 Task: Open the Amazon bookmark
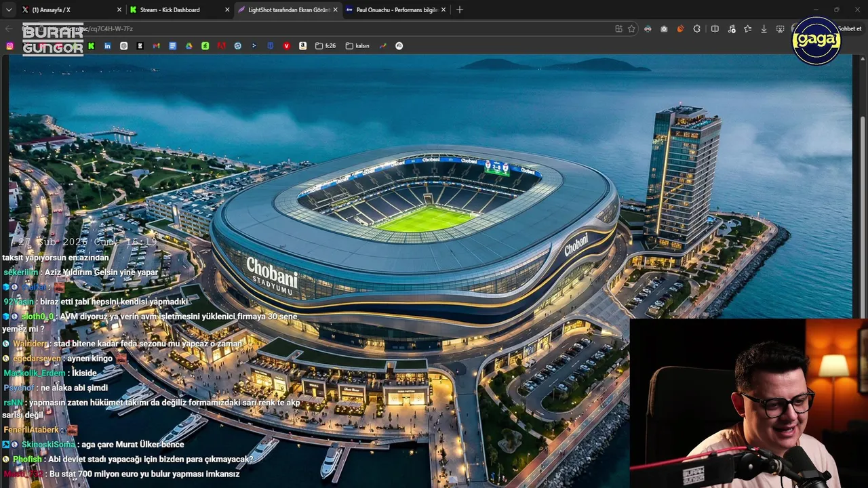click(302, 45)
